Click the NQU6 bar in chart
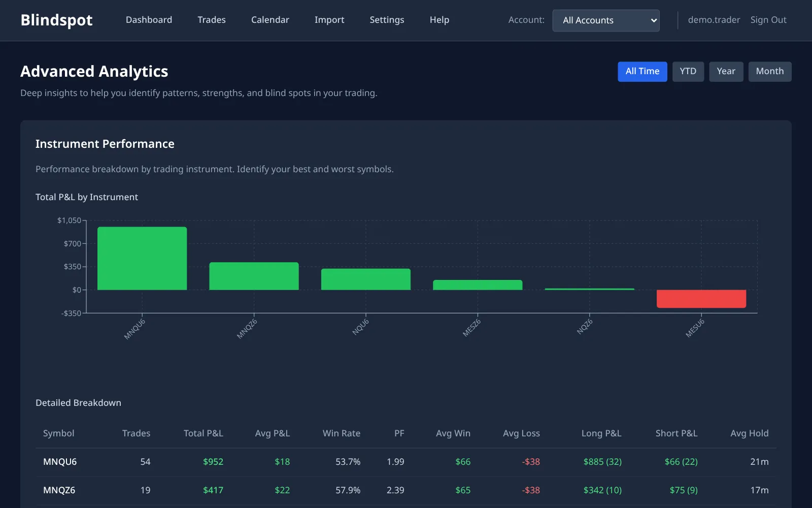This screenshot has width=812, height=508. (x=366, y=279)
